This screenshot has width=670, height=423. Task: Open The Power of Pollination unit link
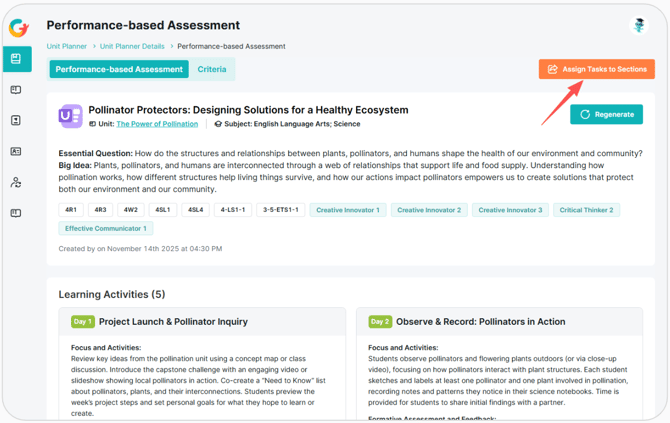(x=157, y=124)
